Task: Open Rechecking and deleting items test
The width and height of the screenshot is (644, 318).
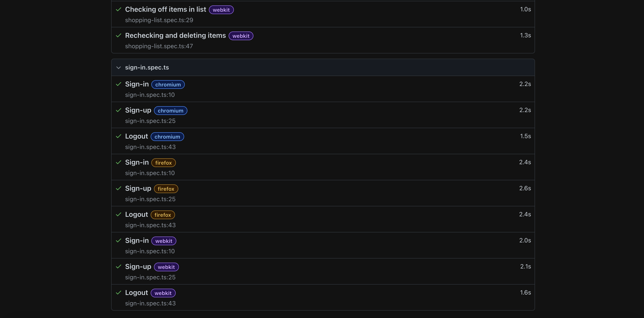Action: pyautogui.click(x=175, y=35)
